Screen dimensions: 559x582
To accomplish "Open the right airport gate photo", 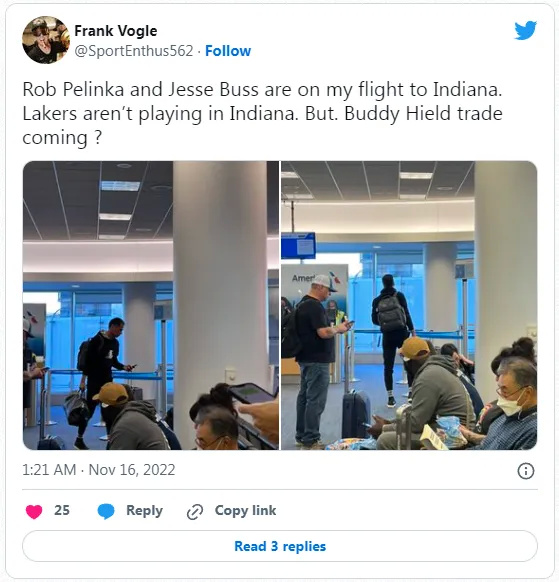I will (x=409, y=305).
